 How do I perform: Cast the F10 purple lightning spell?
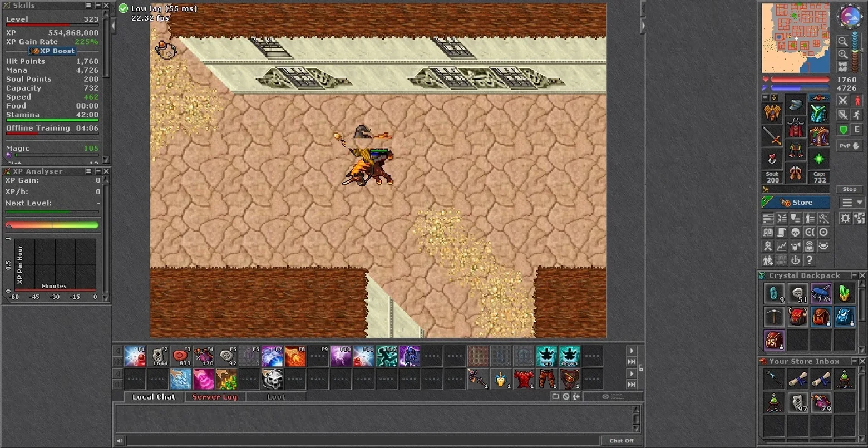point(341,356)
